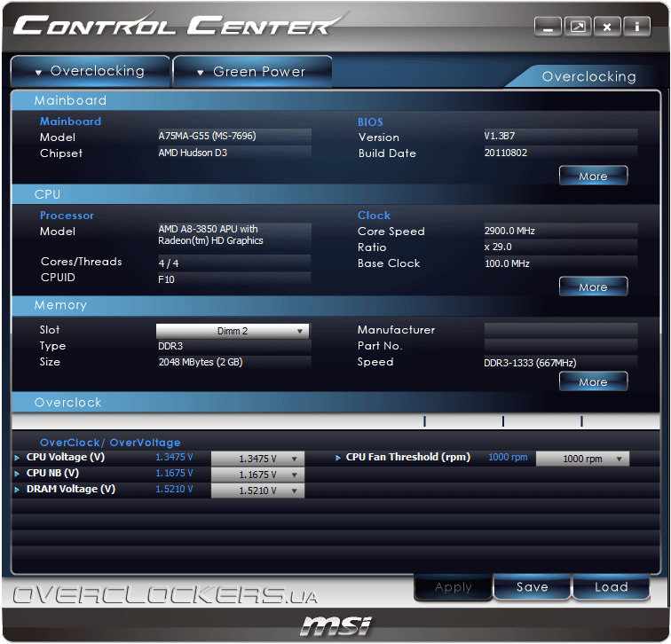This screenshot has width=671, height=644.
Task: Expand the CPU NB (V) row arrow
Action: click(17, 474)
